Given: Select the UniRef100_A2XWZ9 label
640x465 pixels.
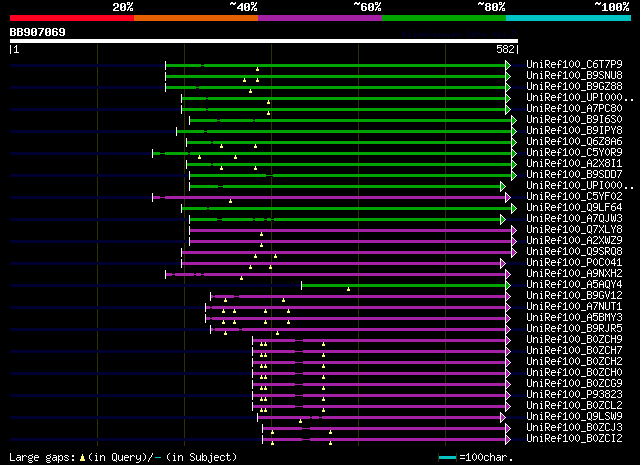Looking at the screenshot, I should pos(574,240).
